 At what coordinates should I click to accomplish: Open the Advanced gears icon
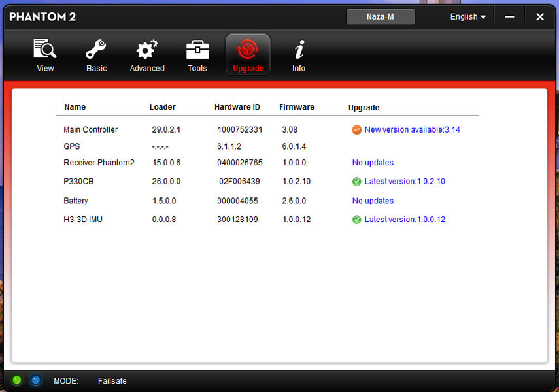tap(147, 49)
